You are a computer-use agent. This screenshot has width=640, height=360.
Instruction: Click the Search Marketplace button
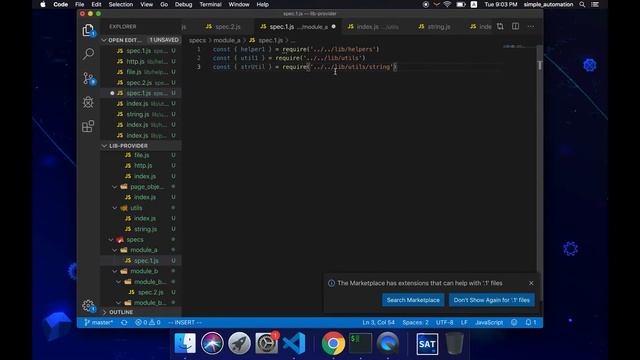413,300
